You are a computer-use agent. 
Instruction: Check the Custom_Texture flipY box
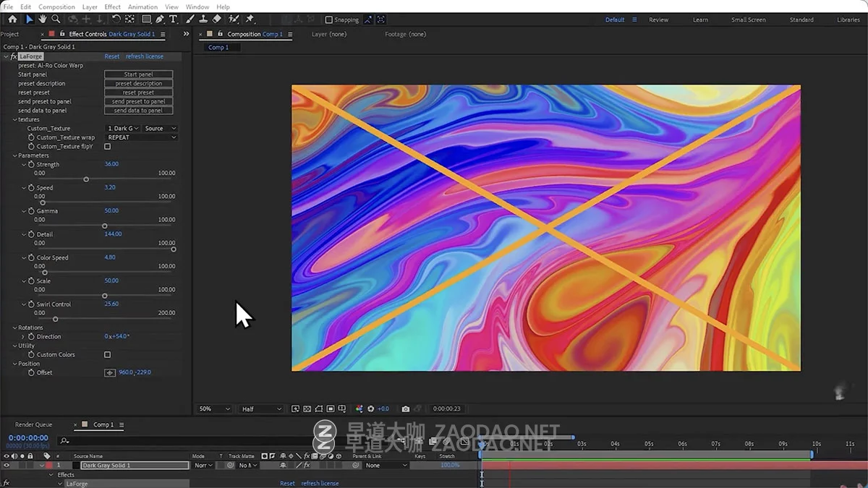(107, 145)
